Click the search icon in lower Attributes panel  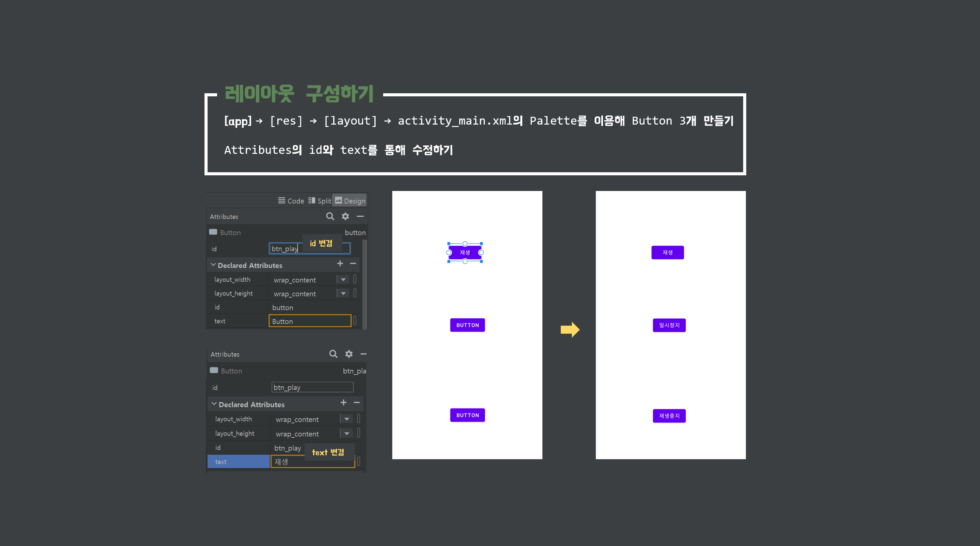coord(333,354)
